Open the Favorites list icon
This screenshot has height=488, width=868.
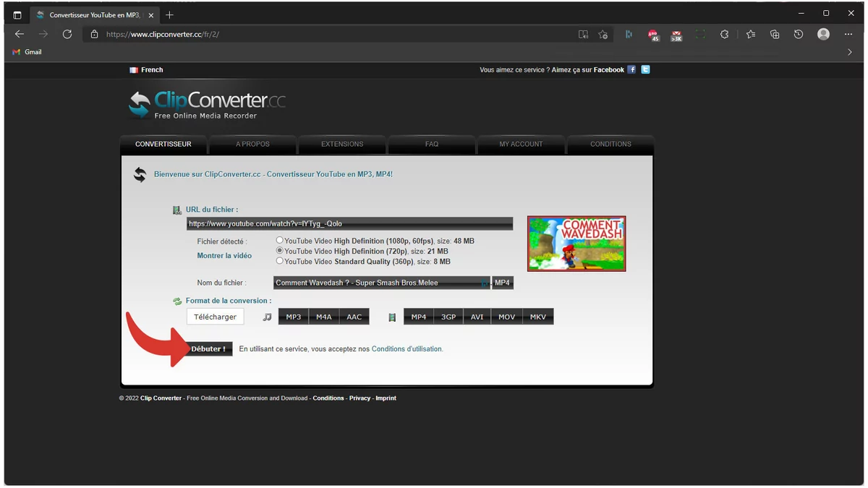[x=751, y=34]
